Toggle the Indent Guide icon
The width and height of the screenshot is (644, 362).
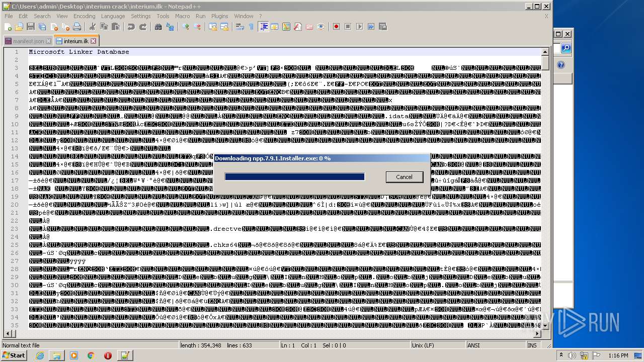tap(263, 27)
